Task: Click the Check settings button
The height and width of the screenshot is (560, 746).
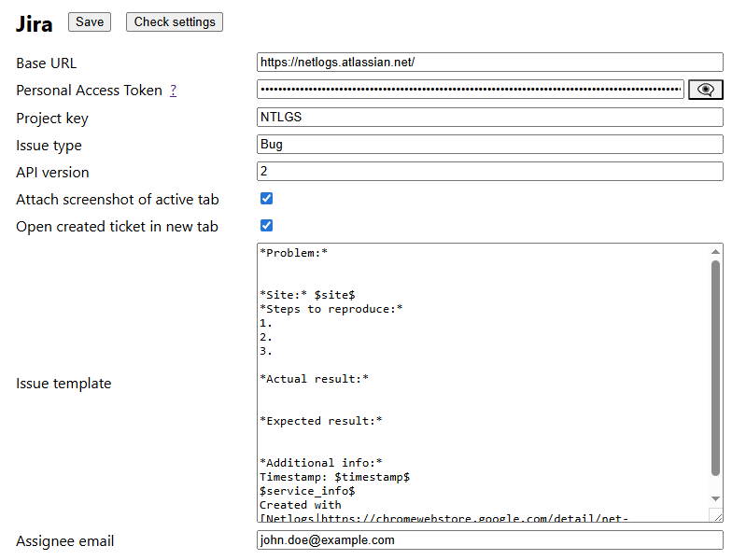Action: [175, 21]
